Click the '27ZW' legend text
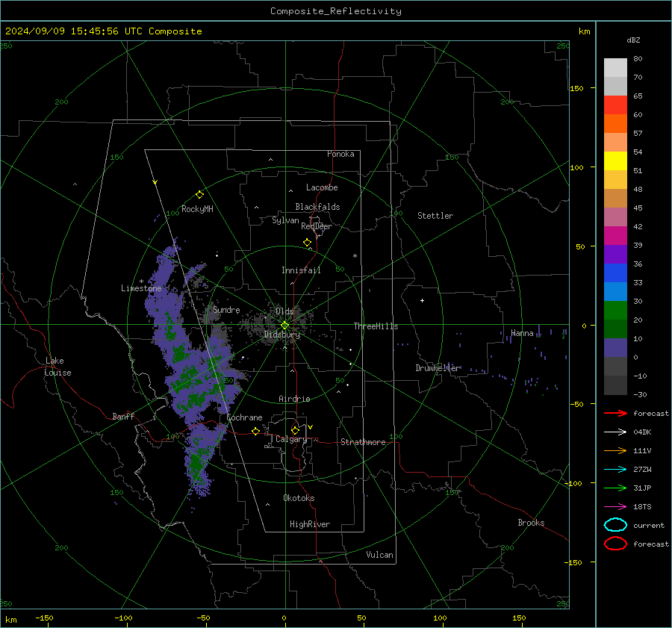The height and width of the screenshot is (628, 672). tap(642, 470)
